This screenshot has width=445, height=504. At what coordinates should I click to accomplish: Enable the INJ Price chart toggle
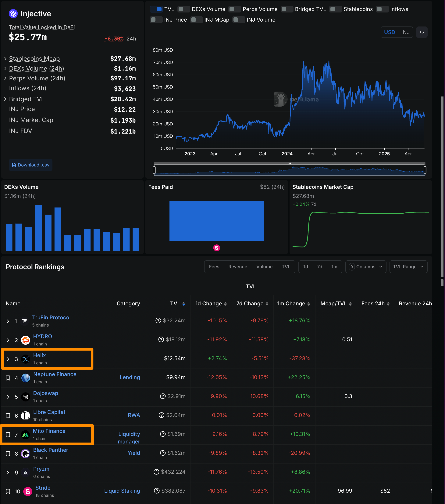coord(156,20)
